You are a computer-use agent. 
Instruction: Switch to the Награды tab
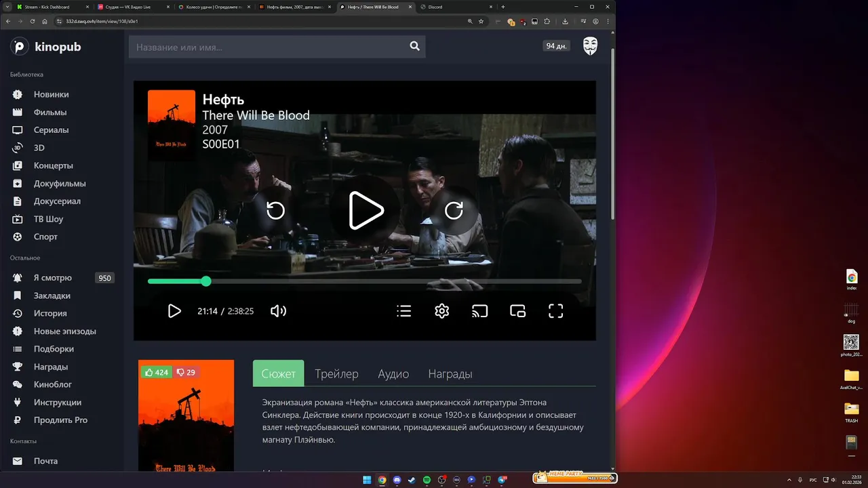450,373
